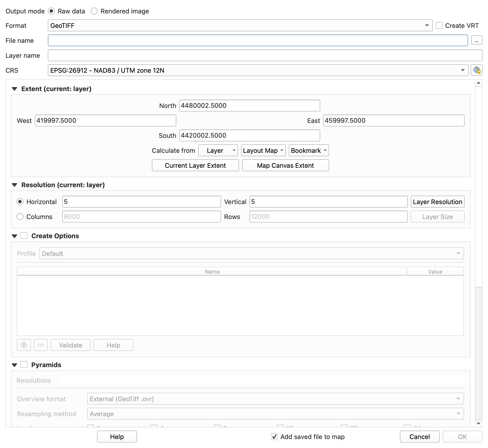This screenshot has width=488, height=448.
Task: Click the Cancel button
Action: coord(420,437)
